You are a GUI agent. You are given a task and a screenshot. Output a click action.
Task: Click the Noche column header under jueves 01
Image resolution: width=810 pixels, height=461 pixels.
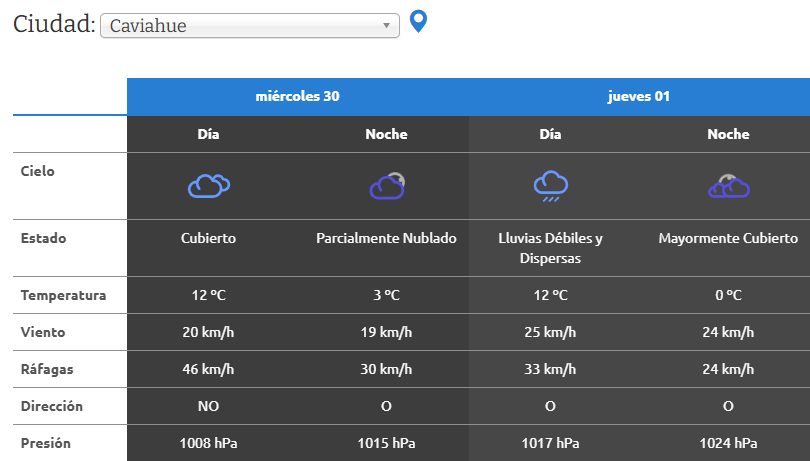[x=728, y=134]
